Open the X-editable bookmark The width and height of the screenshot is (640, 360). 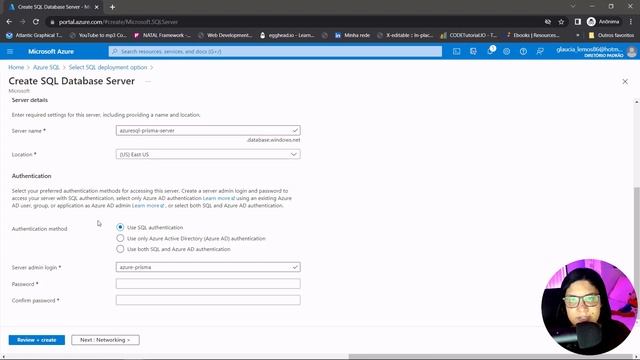point(405,36)
